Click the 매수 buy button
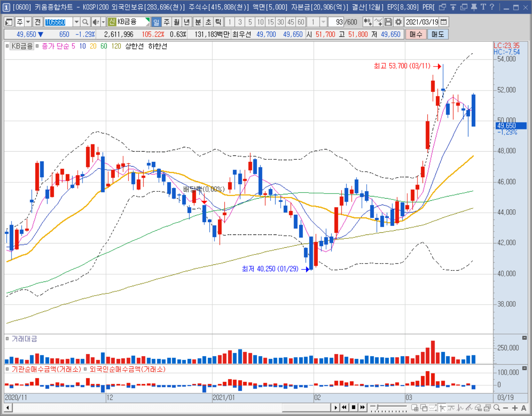 point(416,34)
